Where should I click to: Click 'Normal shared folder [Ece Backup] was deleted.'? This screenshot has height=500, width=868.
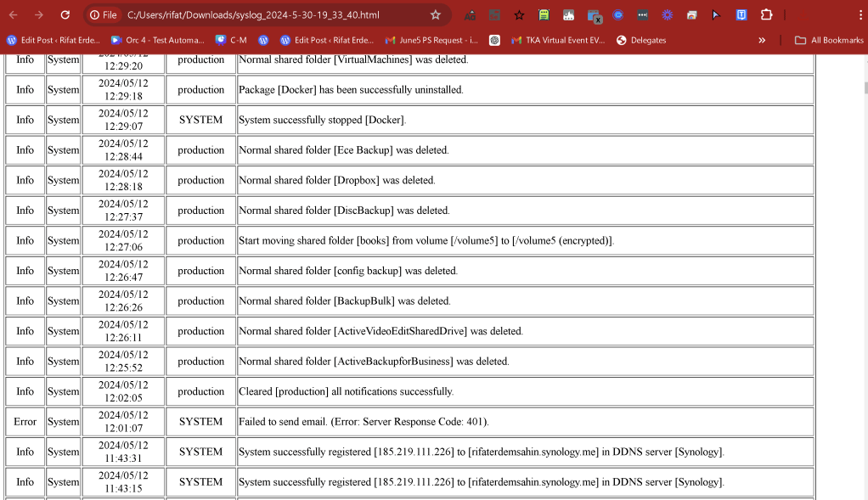[344, 150]
